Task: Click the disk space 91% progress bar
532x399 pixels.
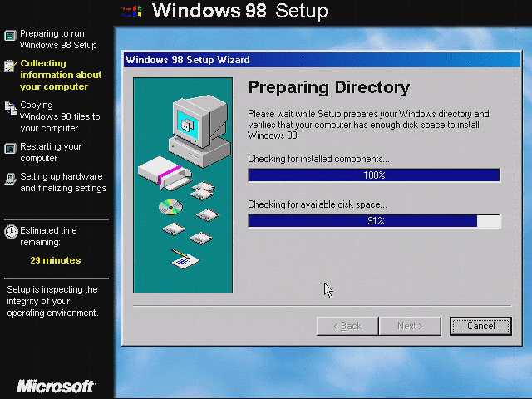Action: [374, 221]
